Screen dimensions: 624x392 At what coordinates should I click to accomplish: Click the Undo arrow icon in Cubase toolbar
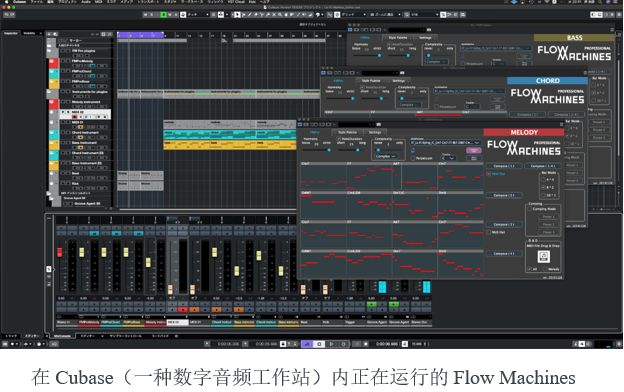(6, 15)
